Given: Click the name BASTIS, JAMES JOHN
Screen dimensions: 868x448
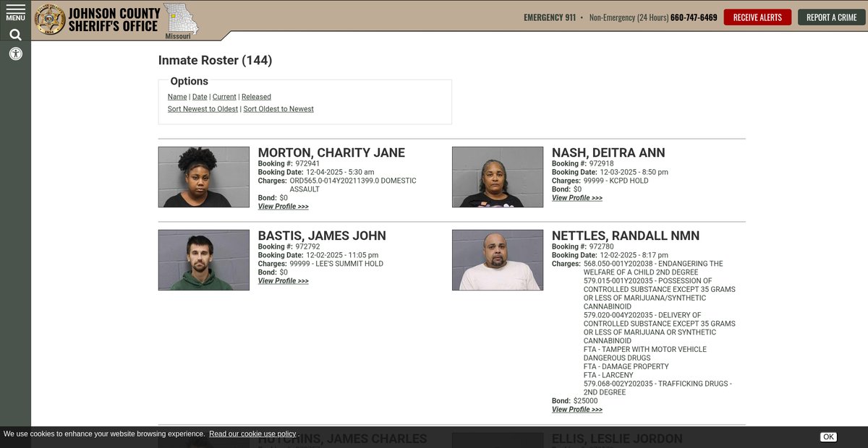Looking at the screenshot, I should 322,236.
